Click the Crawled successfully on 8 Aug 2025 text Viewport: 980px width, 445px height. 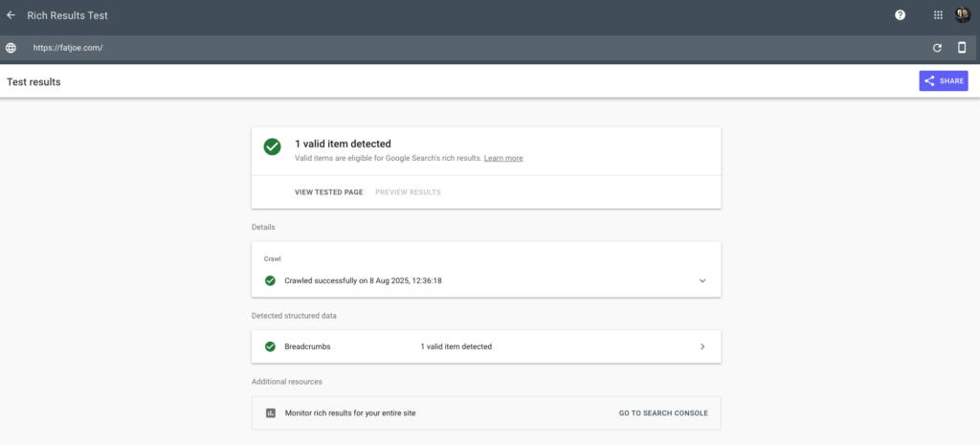coord(363,280)
